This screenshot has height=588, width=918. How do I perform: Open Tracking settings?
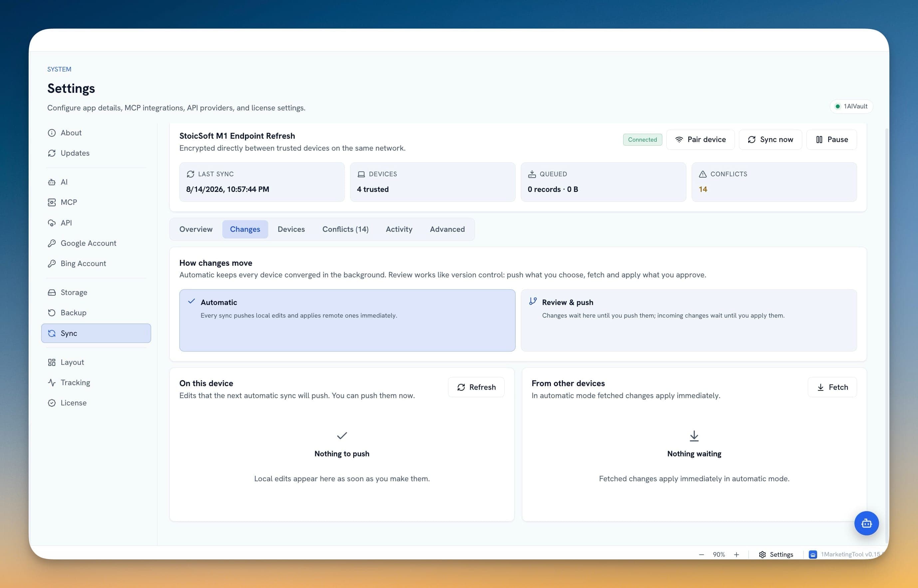(96, 382)
